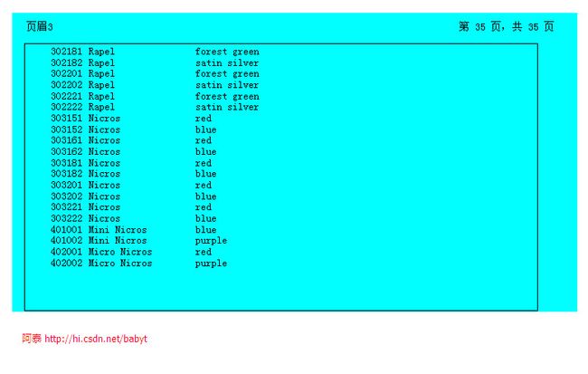This screenshot has width=588, height=374.
Task: Select the row 303222 Nicros
Action: coord(134,218)
